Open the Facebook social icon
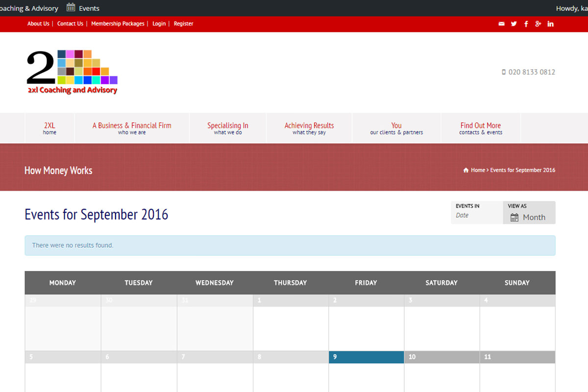This screenshot has height=392, width=588. tap(526, 24)
